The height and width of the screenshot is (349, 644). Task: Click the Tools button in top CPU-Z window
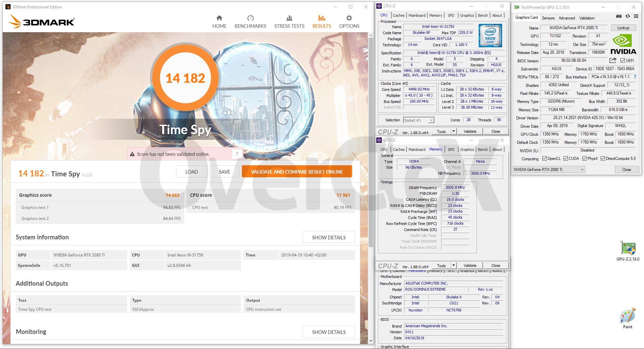click(x=441, y=131)
